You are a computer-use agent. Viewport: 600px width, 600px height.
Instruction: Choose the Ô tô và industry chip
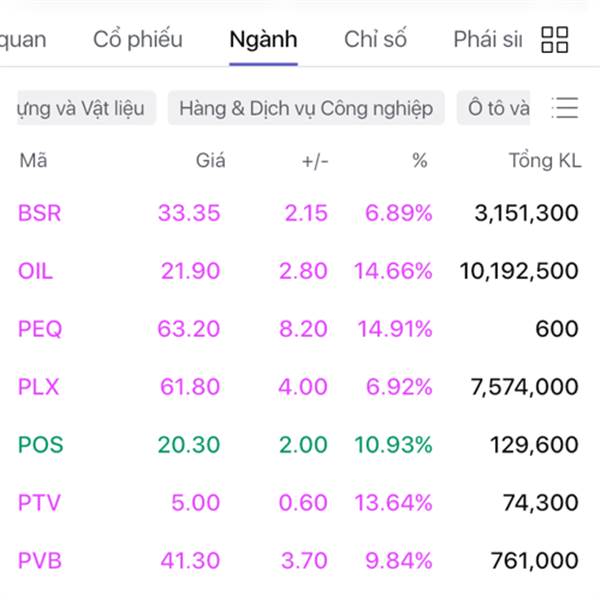point(497,108)
